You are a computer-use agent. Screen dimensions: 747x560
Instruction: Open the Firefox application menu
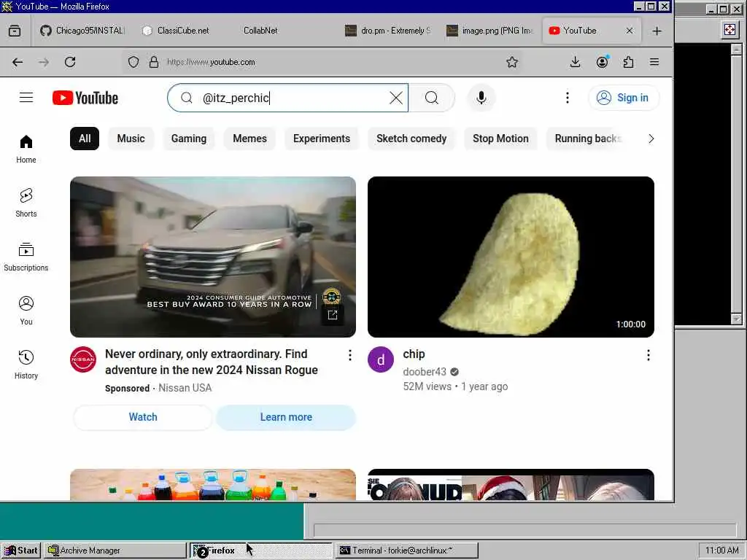654,62
